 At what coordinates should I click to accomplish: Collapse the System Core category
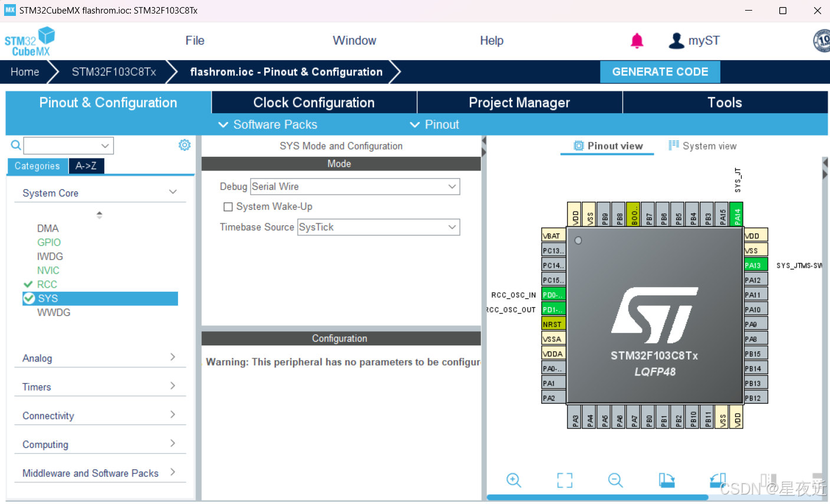click(x=100, y=193)
